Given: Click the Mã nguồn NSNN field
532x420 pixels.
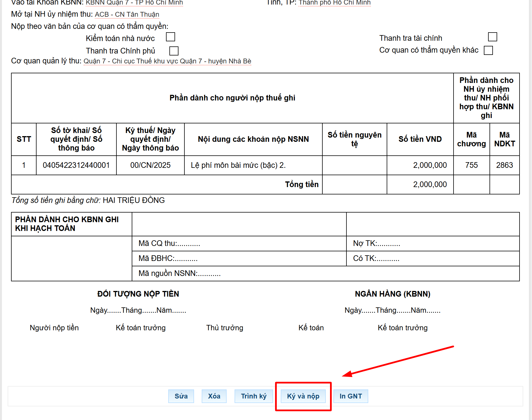Looking at the screenshot, I should pos(326,273).
